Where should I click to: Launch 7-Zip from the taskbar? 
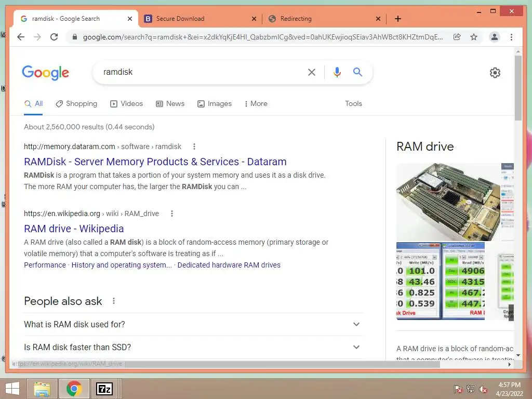104,389
